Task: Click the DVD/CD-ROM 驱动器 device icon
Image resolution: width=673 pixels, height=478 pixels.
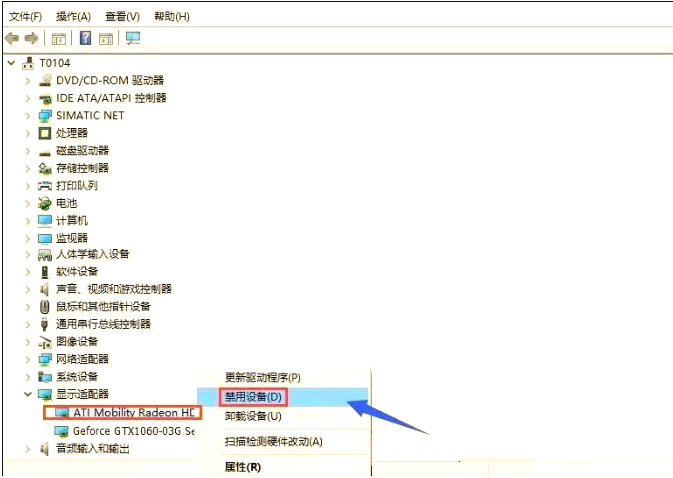Action: (45, 80)
